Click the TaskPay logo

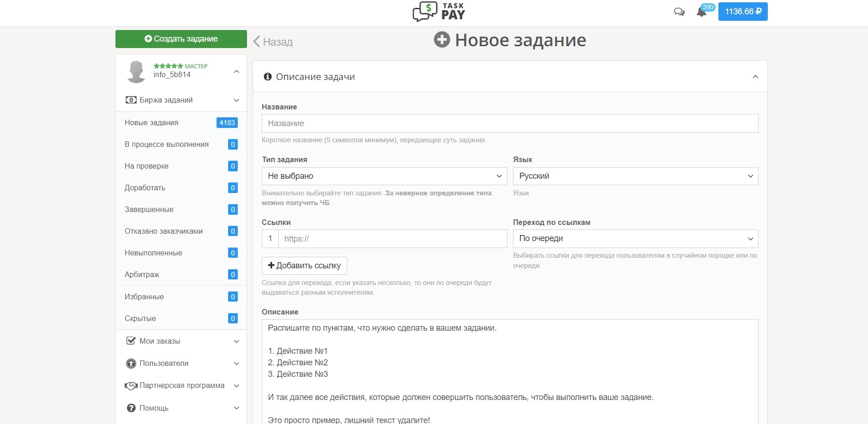pos(439,12)
